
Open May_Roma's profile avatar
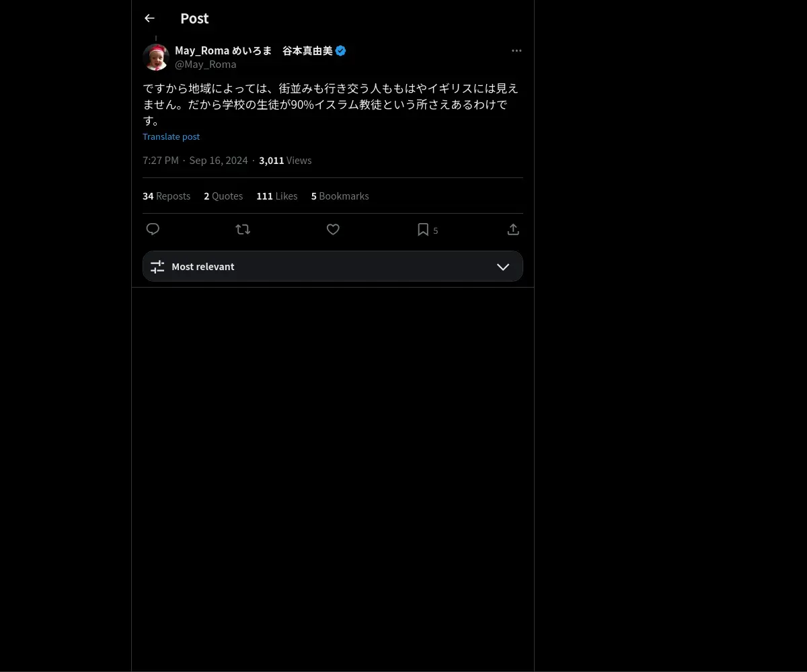click(x=156, y=57)
